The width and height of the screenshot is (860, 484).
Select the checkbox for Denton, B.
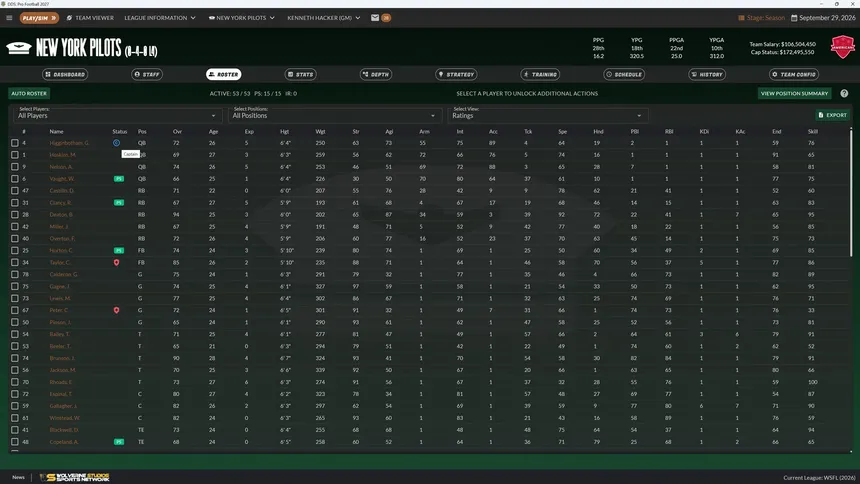click(x=15, y=215)
